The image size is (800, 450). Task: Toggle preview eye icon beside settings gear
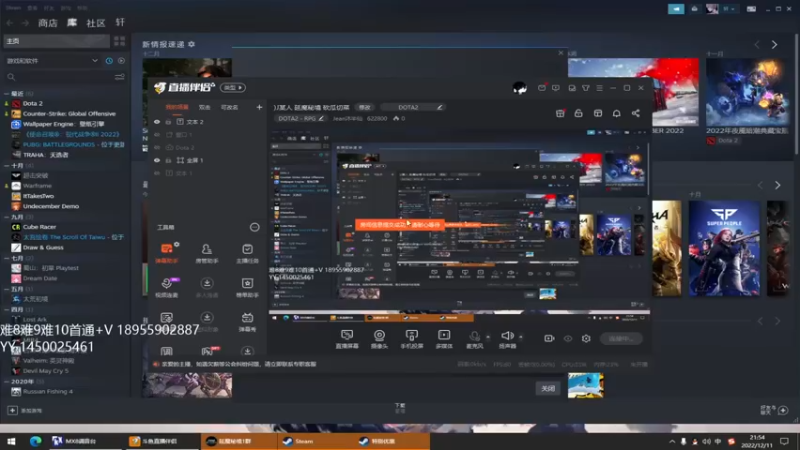click(568, 338)
